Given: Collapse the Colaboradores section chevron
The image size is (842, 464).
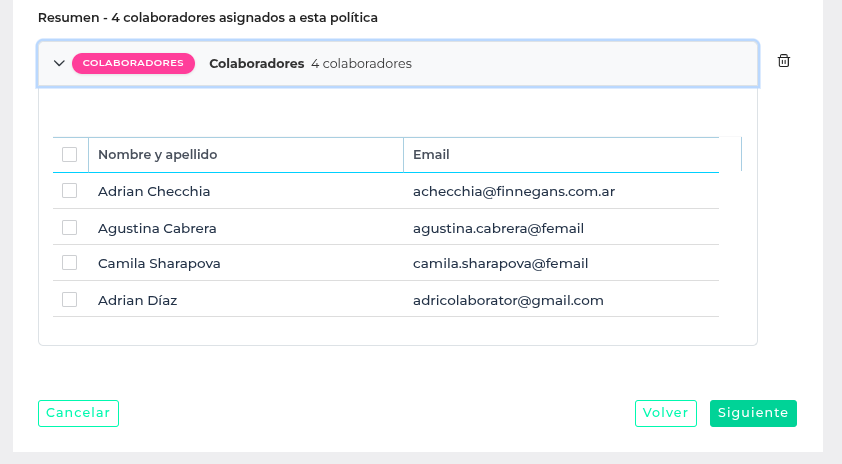Looking at the screenshot, I should click(58, 63).
